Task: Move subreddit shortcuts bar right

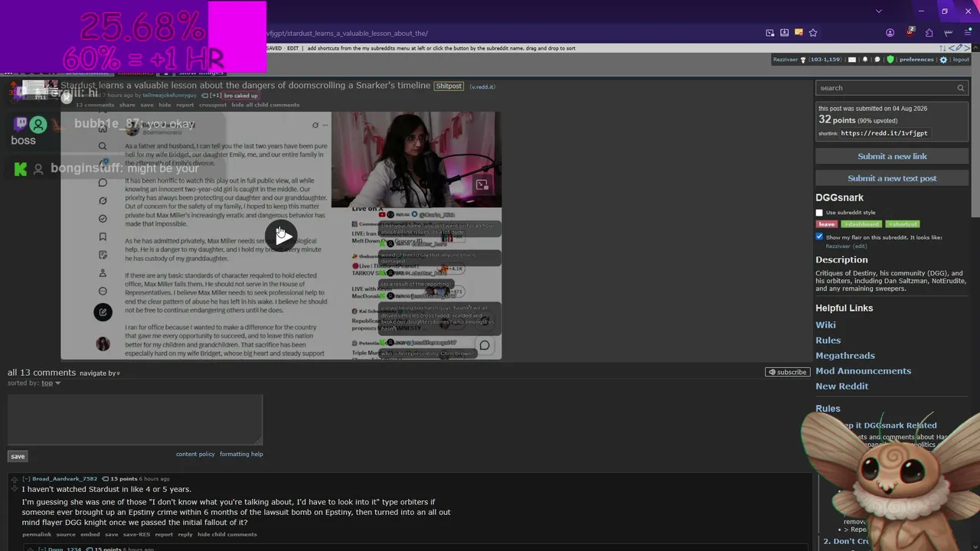Action: point(966,48)
